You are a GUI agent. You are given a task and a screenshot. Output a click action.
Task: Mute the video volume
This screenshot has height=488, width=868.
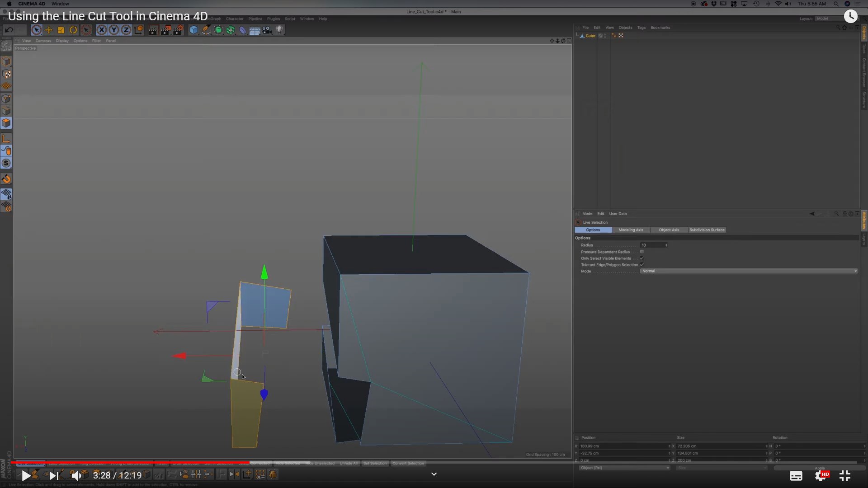76,475
